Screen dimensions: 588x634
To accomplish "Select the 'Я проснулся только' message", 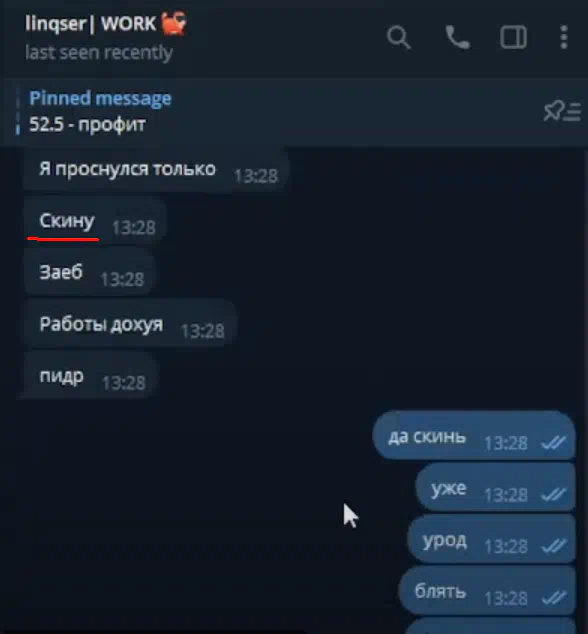I will 156,170.
